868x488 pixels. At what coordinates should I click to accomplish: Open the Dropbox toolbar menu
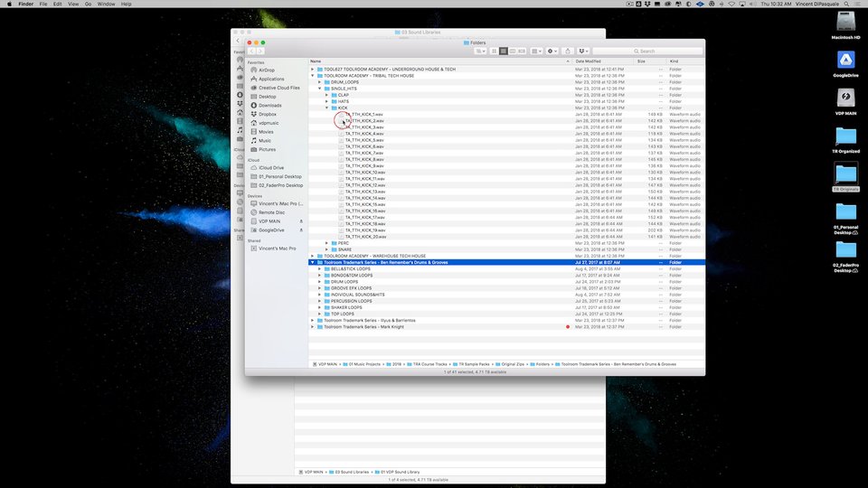pos(583,51)
